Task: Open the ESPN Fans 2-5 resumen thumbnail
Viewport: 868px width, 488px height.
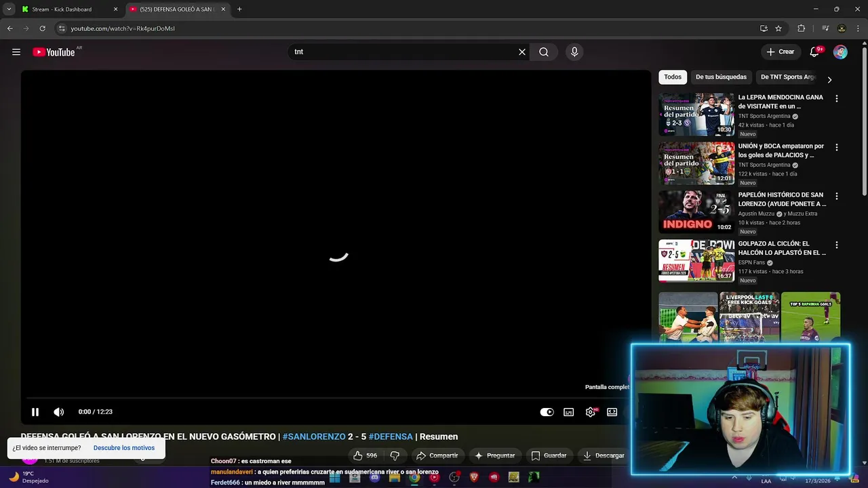Action: point(696,261)
